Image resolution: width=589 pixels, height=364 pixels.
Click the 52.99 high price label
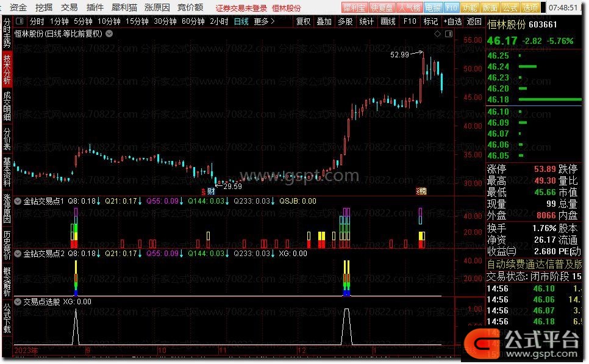[399, 55]
